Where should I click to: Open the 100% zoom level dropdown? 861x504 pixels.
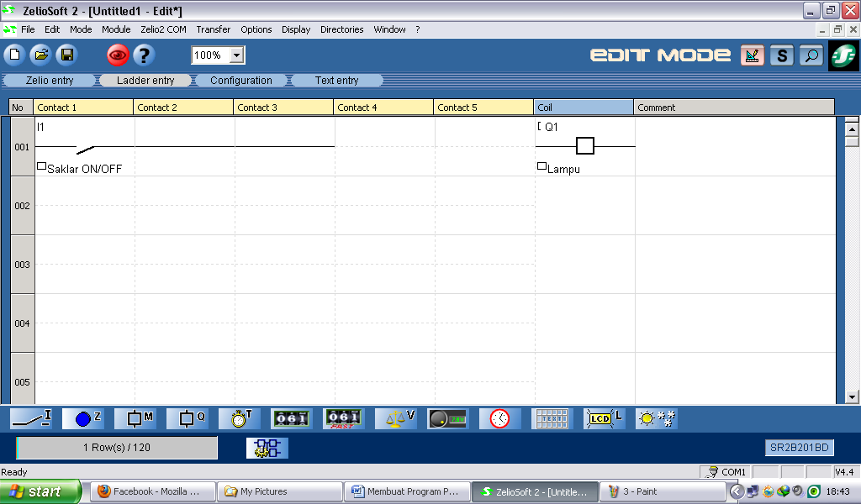click(235, 55)
